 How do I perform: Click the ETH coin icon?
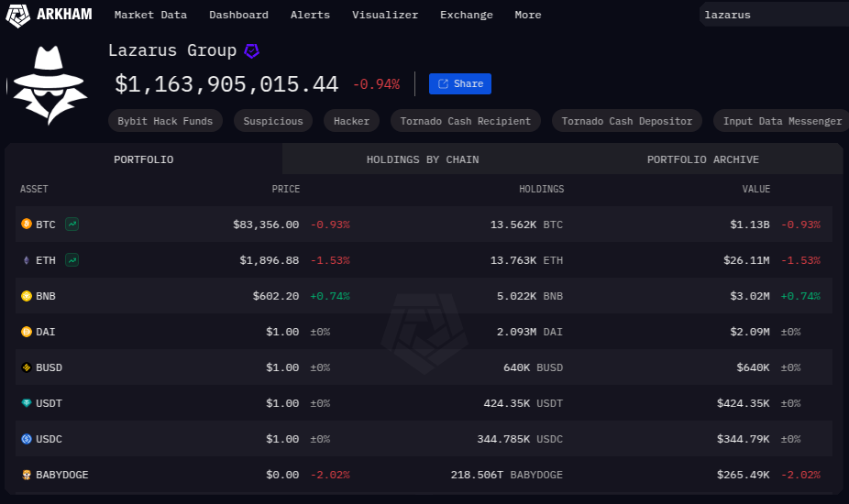pos(26,260)
